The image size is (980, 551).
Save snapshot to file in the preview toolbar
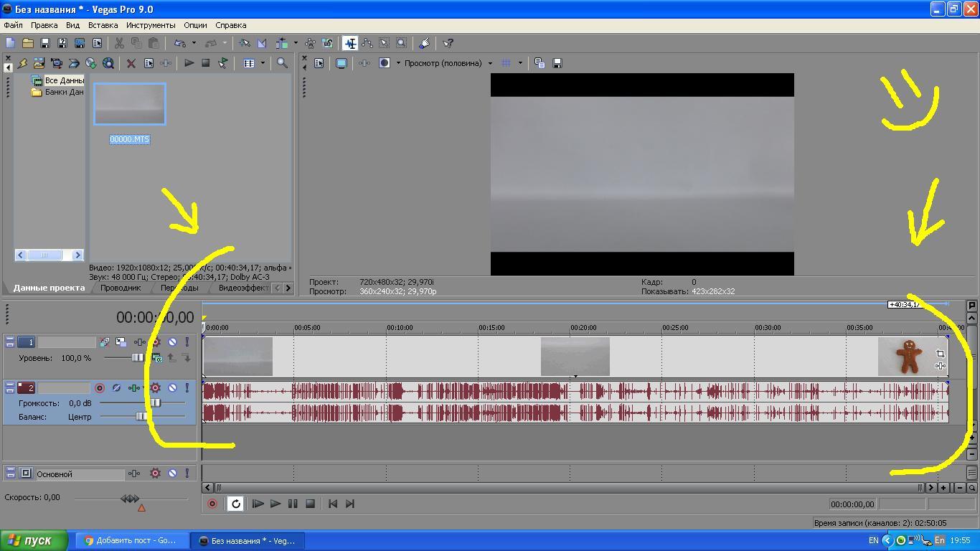[557, 63]
